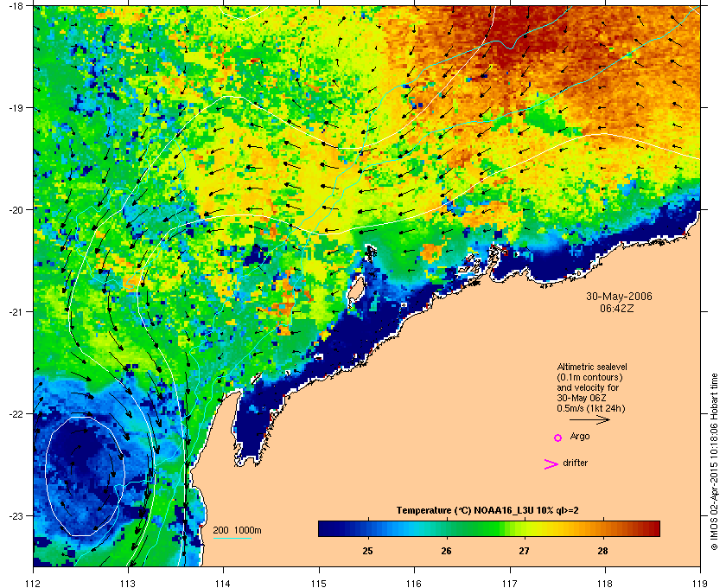
Task: Click the longitude axis label 118
Action: (605, 583)
